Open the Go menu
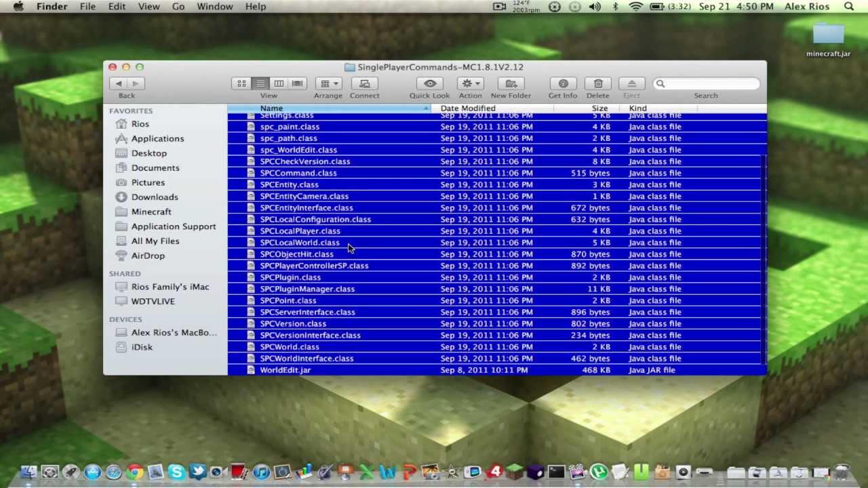868x488 pixels. click(x=178, y=7)
